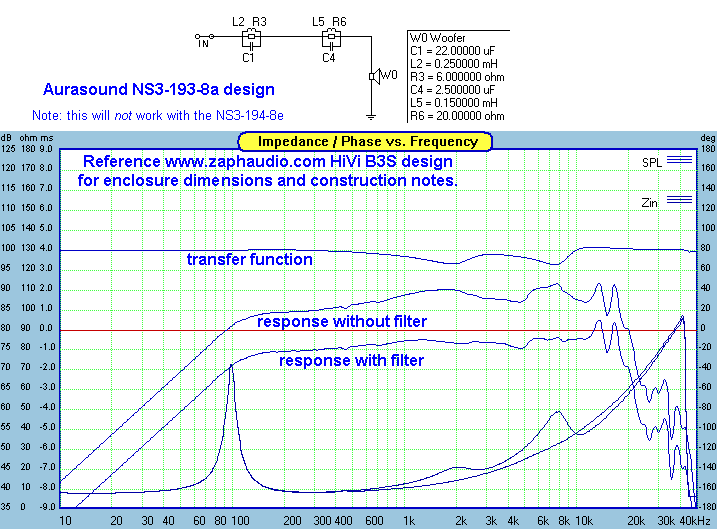The image size is (717, 529).
Task: Click the www.zaphaudio.com reference text
Action: click(x=246, y=161)
